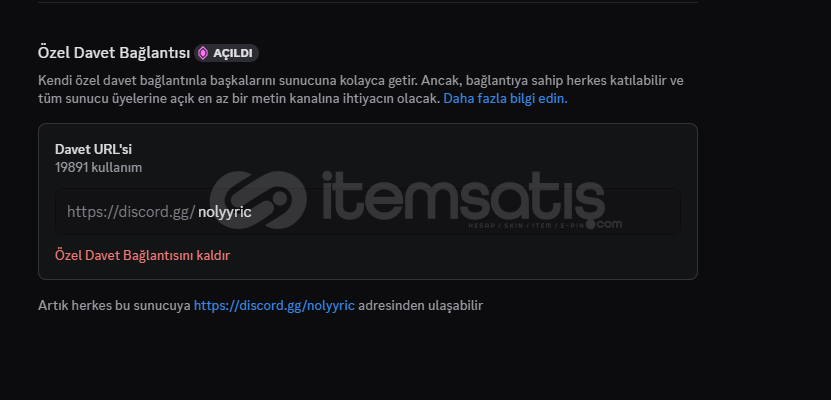Click the Davet URL'si label
This screenshot has height=400, width=831.
[93, 149]
